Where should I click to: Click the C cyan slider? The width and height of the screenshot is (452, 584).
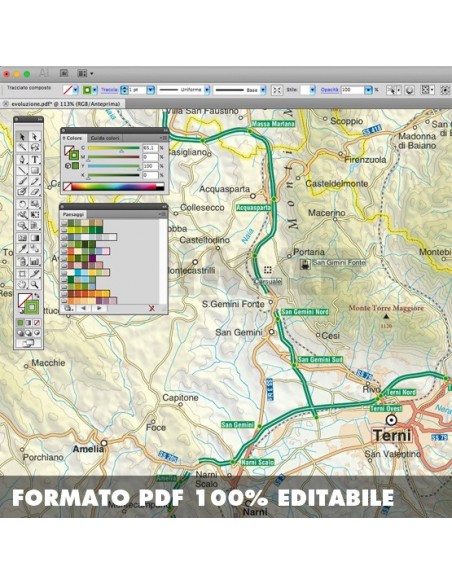(x=114, y=148)
